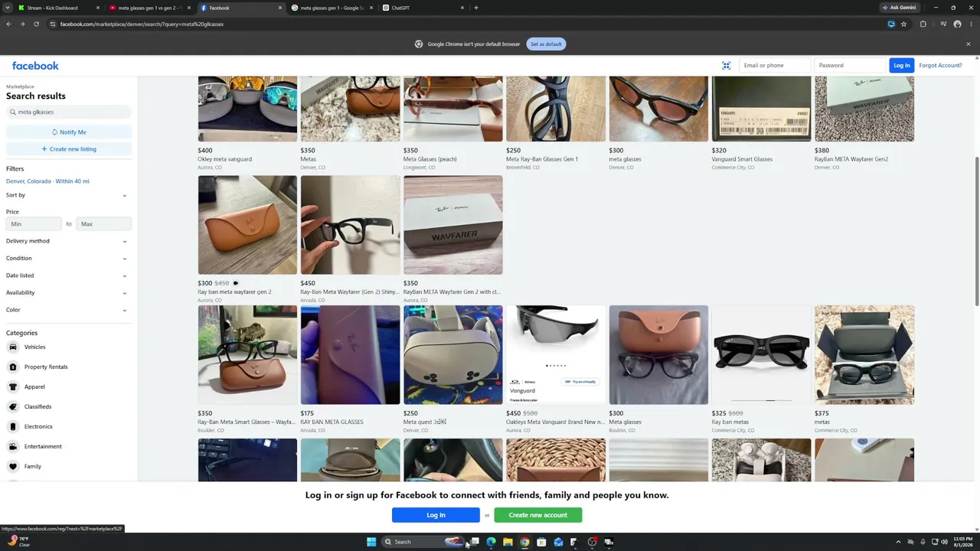Open the $175 RAY BAN META GLASSES thumbnail
Image resolution: width=980 pixels, height=551 pixels.
pos(350,355)
